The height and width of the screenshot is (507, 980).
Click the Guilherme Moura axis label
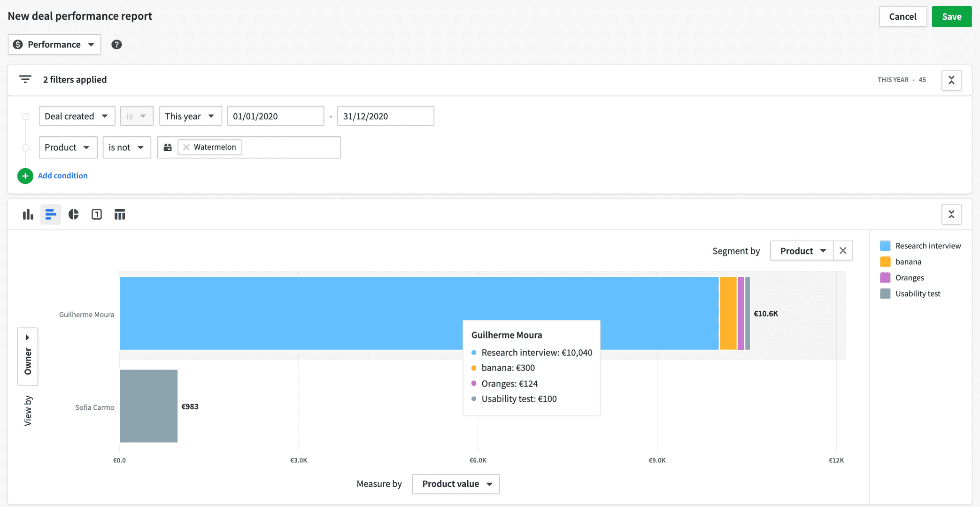tap(86, 315)
